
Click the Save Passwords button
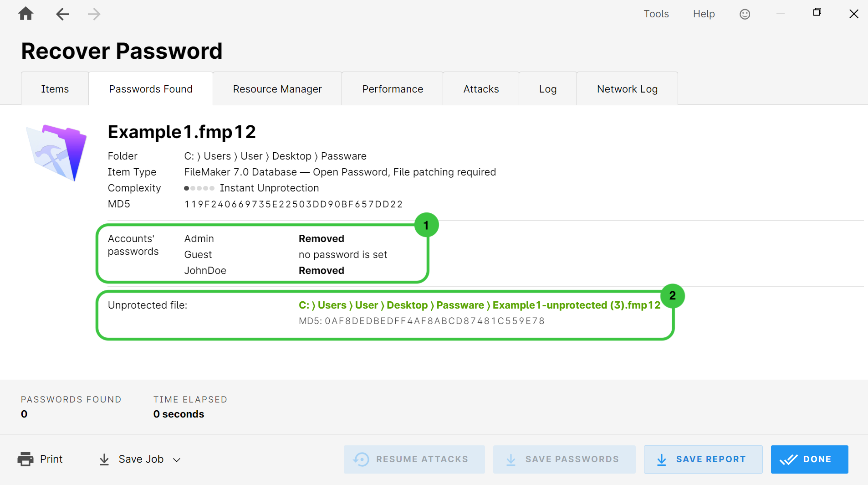(564, 459)
